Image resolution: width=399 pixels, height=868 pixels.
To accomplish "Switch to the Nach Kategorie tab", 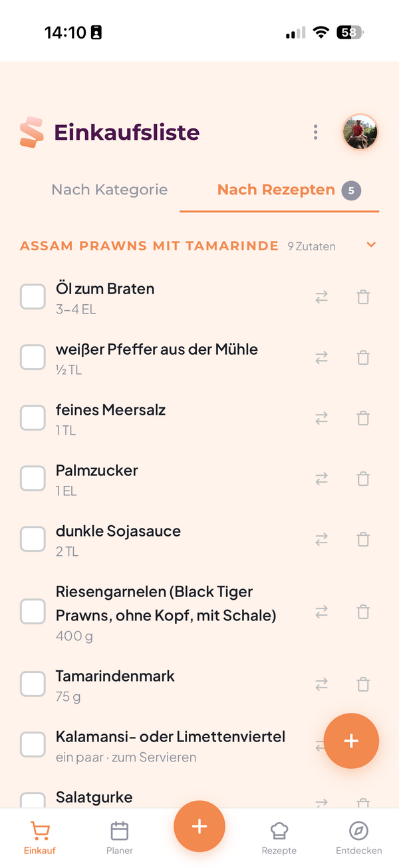I will click(x=109, y=190).
